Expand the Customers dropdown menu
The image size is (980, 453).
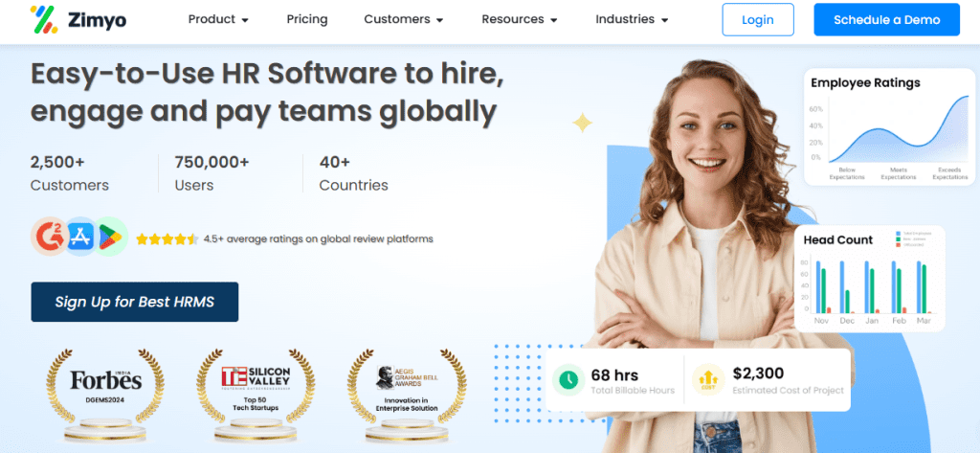pyautogui.click(x=403, y=19)
